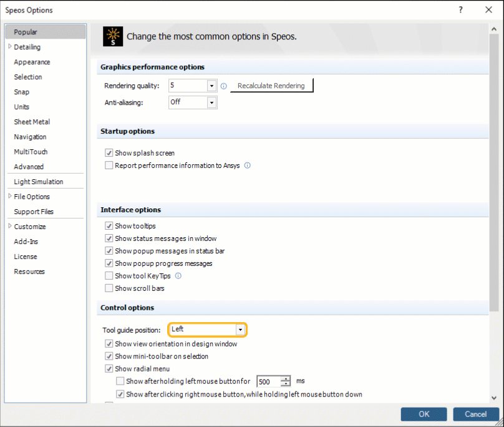
Task: Disable the Show splash screen option
Action: pos(109,152)
